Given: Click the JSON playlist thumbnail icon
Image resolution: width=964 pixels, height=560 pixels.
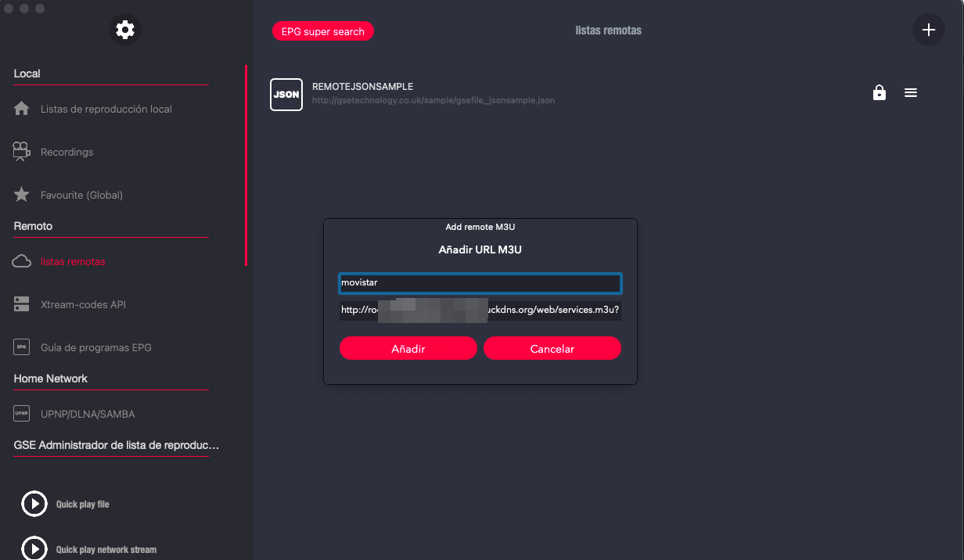Looking at the screenshot, I should (x=286, y=94).
